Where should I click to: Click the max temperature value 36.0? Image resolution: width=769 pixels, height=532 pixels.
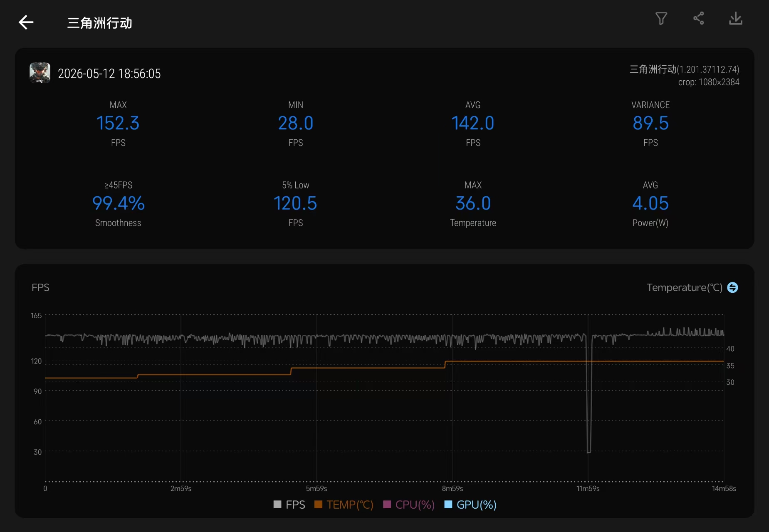pyautogui.click(x=473, y=203)
